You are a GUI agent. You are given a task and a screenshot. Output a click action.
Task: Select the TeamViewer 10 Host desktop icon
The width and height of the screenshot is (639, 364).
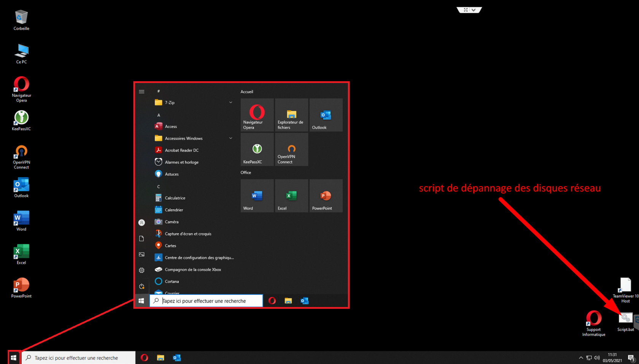coord(626,290)
